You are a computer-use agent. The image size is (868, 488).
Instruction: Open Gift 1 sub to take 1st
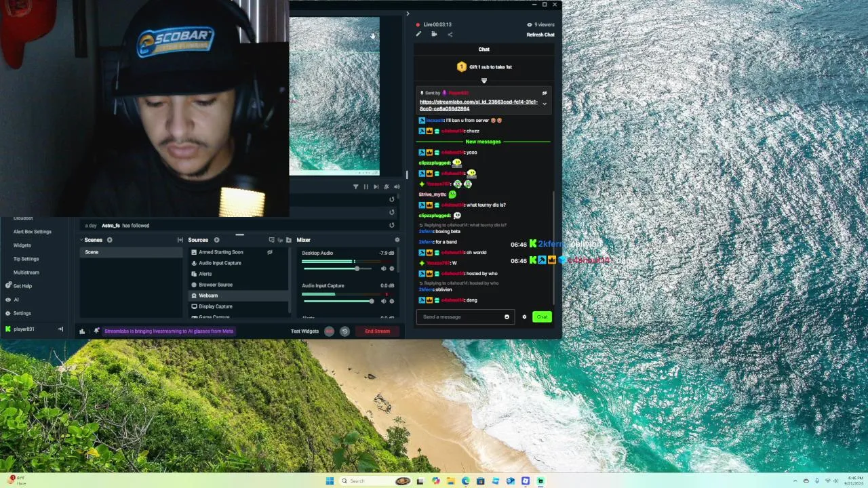[484, 66]
